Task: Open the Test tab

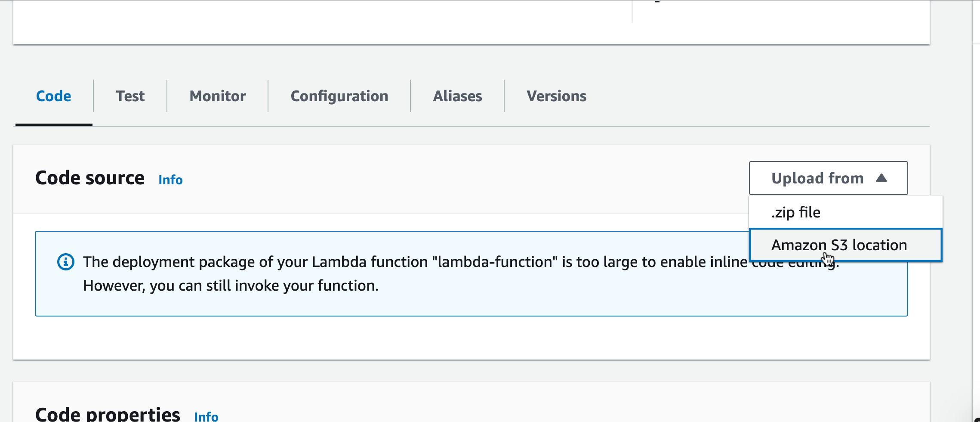Action: click(x=130, y=96)
